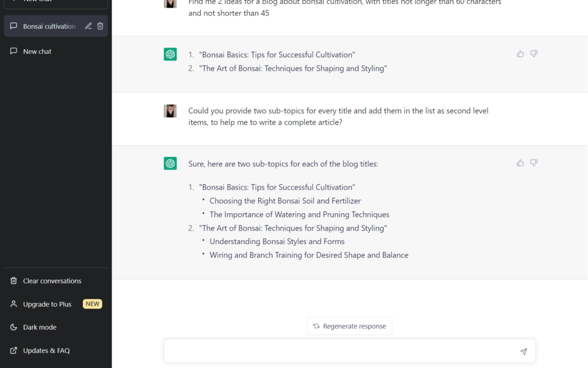Click the ChatGPT logo avatar in sub-topics reply
Viewport: 588px width, 368px height.
[x=170, y=164]
